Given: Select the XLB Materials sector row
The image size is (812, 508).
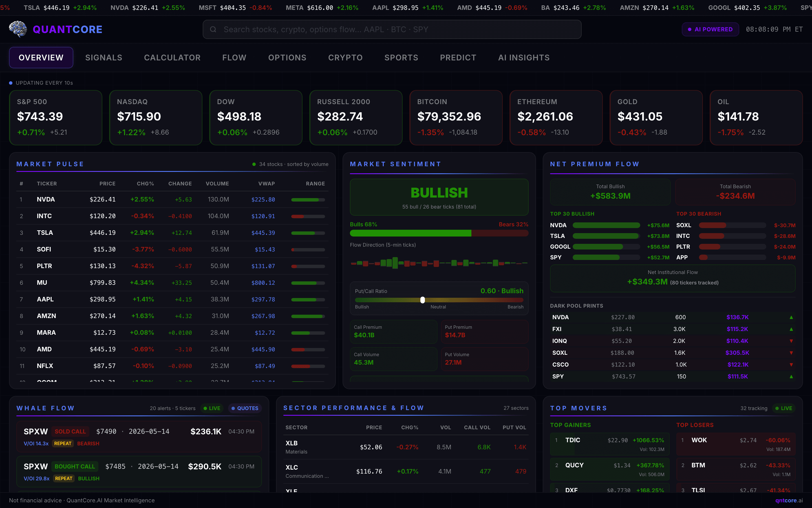Looking at the screenshot, I should (406, 447).
